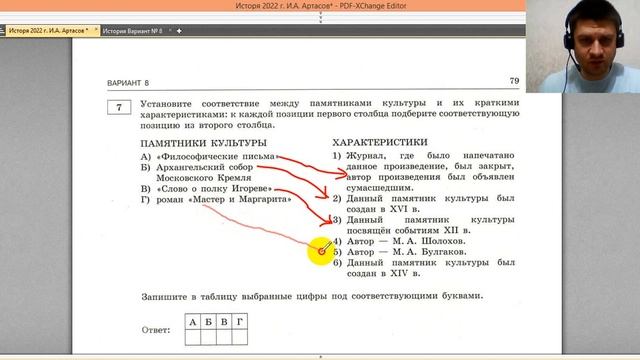Screen dimensions: 640x360
Task: Select the text «Слово о полку Игореве»
Action: click(x=214, y=189)
